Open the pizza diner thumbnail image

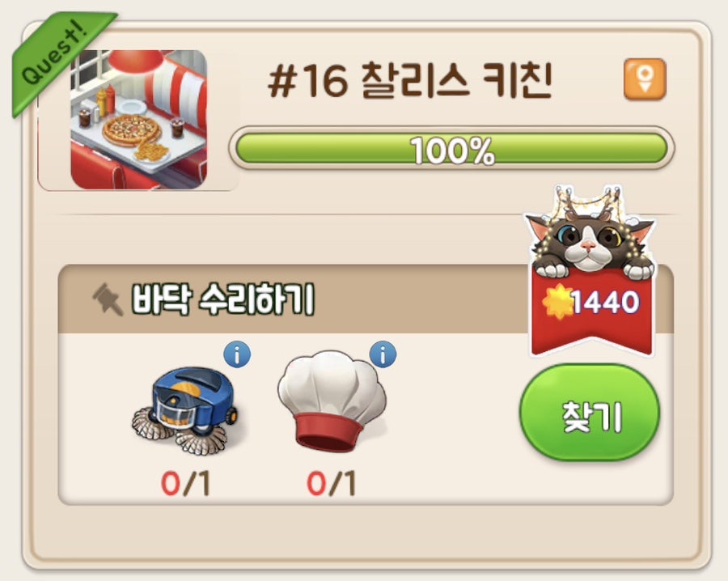coord(139,120)
